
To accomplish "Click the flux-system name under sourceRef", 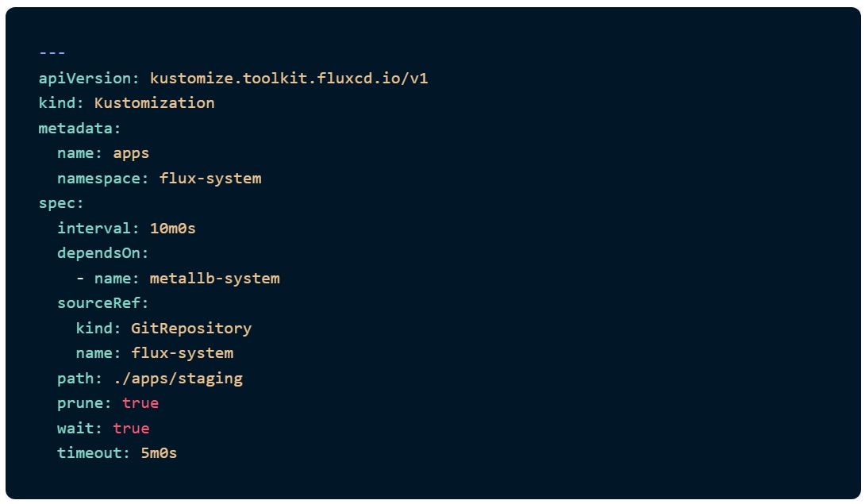I will 182,352.
